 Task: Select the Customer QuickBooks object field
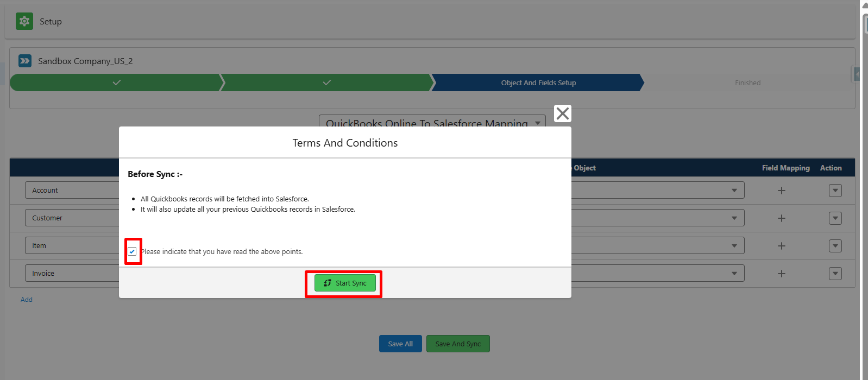pyautogui.click(x=72, y=218)
